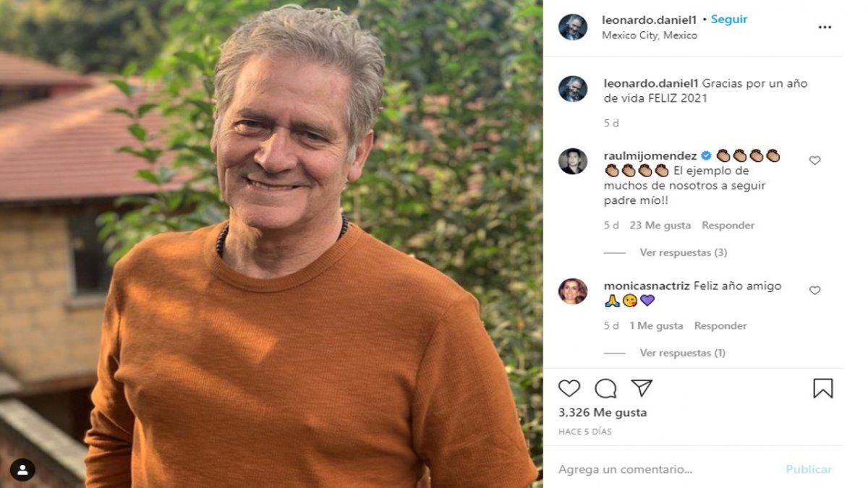The width and height of the screenshot is (868, 488).
Task: Open the three-dot options menu
Action: pos(823,27)
